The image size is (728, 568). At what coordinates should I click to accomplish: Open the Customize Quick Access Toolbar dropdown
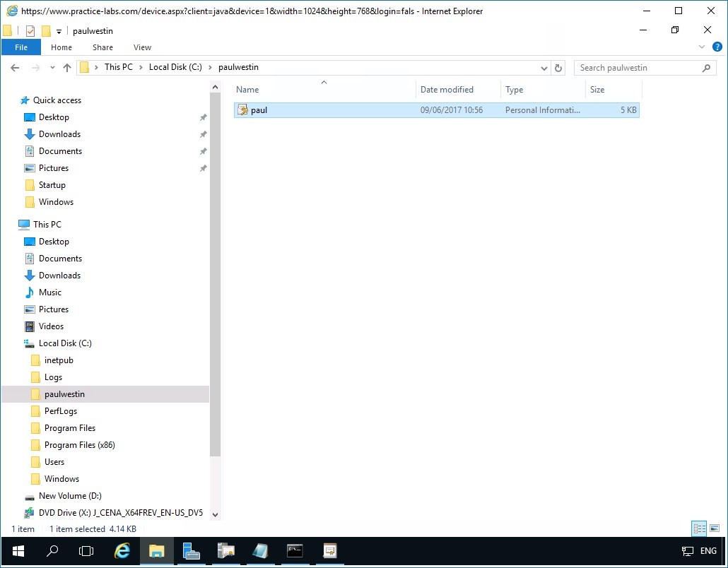59,31
